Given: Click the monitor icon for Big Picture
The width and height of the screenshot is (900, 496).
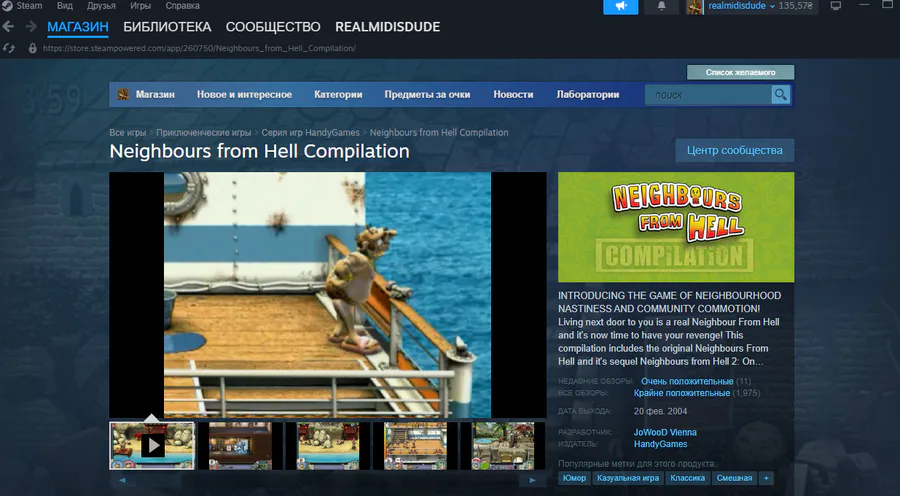Looking at the screenshot, I should pos(836,6).
